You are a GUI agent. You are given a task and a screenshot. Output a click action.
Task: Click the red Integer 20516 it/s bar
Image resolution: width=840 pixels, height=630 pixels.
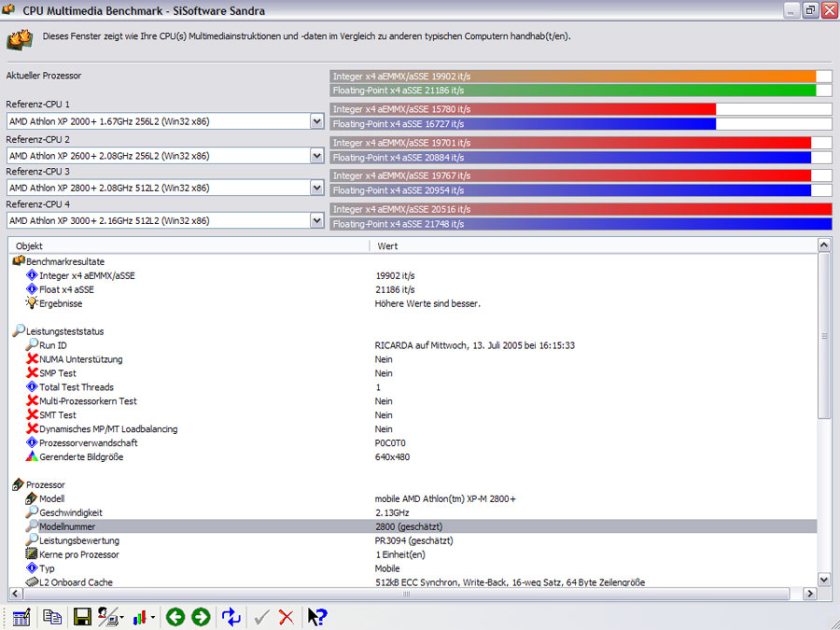581,209
